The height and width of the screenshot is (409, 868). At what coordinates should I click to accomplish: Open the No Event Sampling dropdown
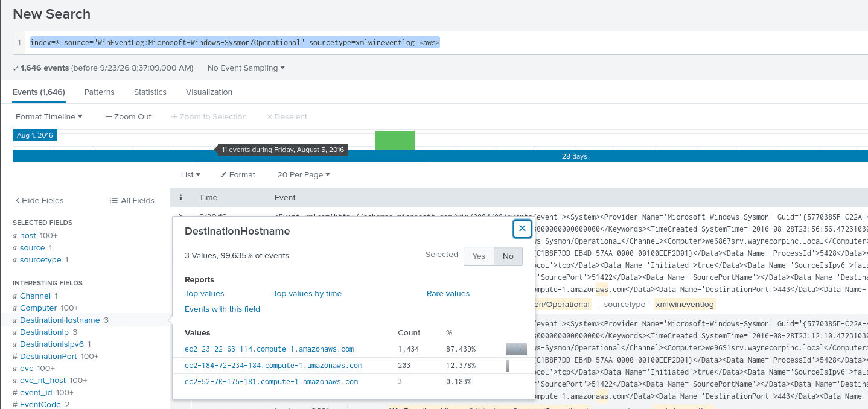(x=246, y=68)
